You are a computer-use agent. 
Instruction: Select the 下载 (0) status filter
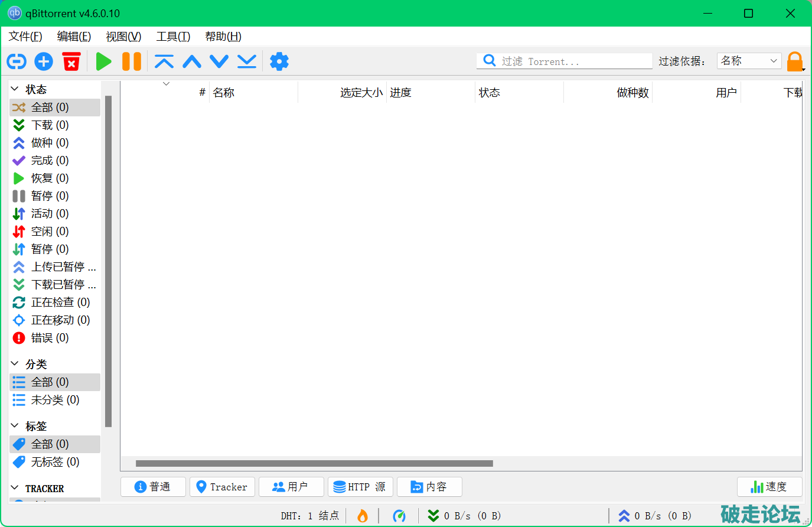coord(50,125)
